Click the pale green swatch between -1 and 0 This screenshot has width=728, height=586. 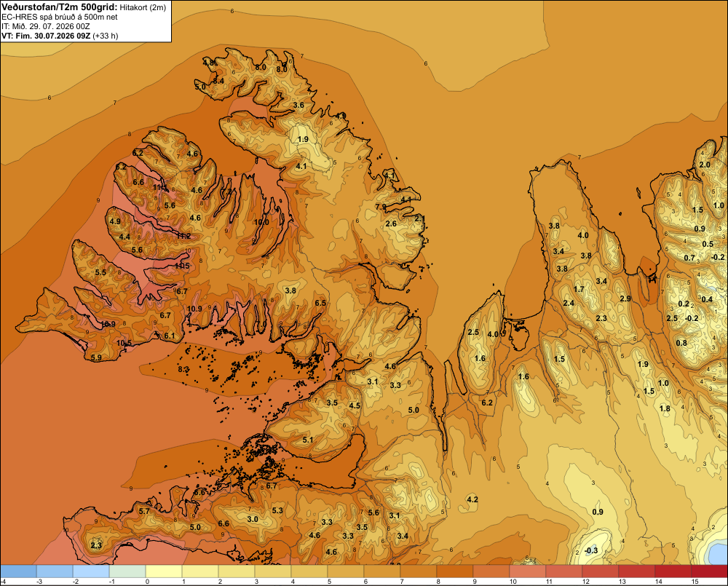(127, 571)
